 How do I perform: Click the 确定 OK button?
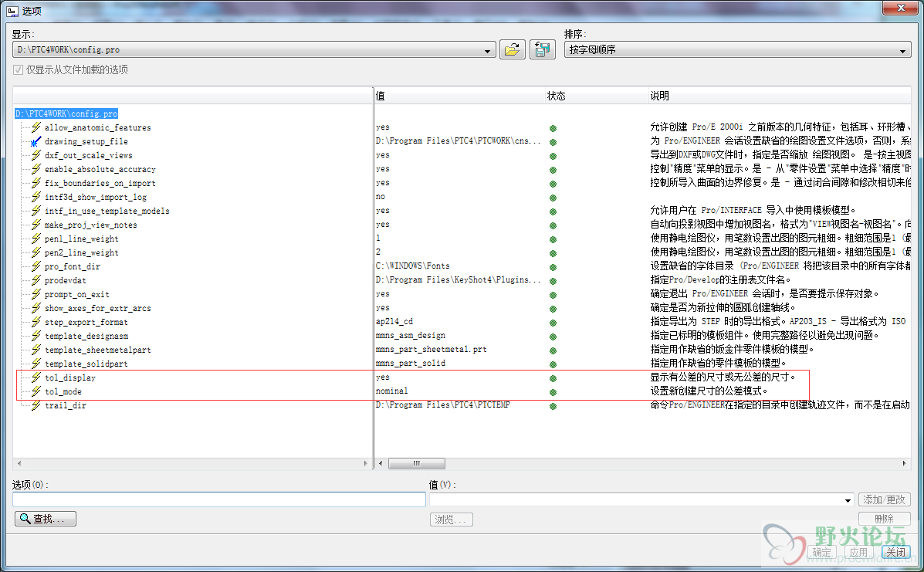[x=821, y=552]
